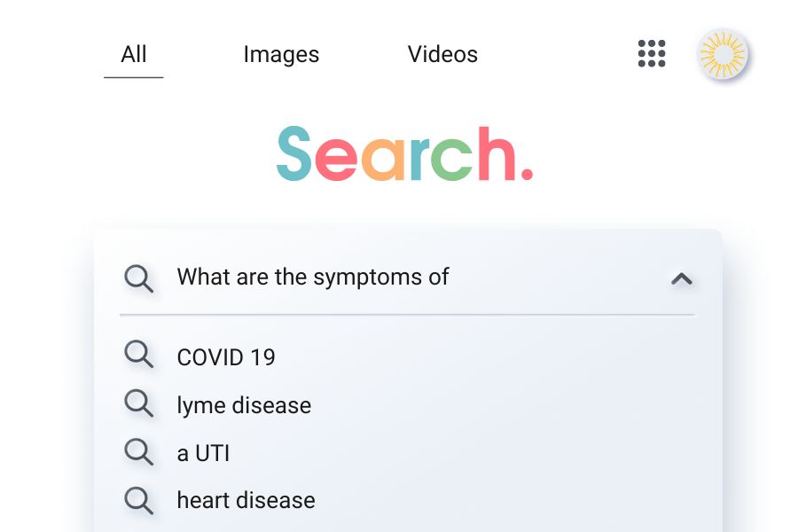Viewport: 798px width, 532px height.
Task: Click the magnifier icon beside the search query
Action: pyautogui.click(x=138, y=278)
